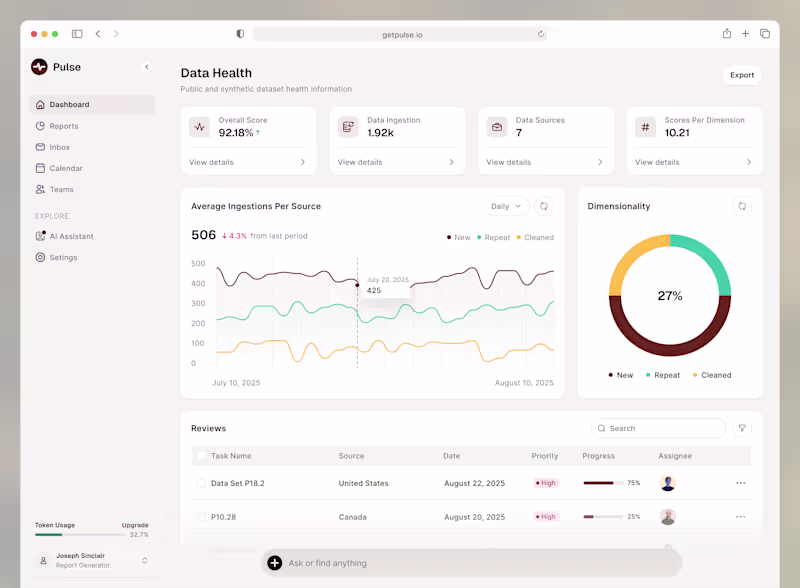Screen dimensions: 800x588
Task: Refresh the Average Ingestions chart
Action: point(544,206)
